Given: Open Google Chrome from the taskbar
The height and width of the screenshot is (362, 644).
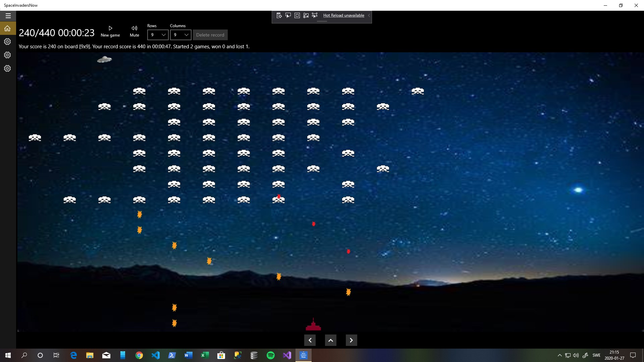Looking at the screenshot, I should (x=139, y=355).
